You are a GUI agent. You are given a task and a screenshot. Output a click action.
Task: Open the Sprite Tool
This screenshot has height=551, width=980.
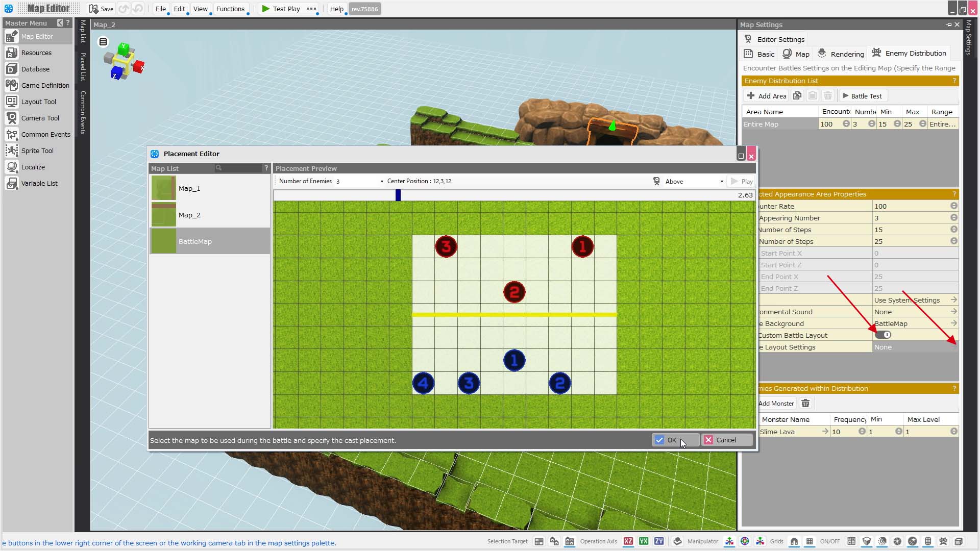pyautogui.click(x=37, y=151)
